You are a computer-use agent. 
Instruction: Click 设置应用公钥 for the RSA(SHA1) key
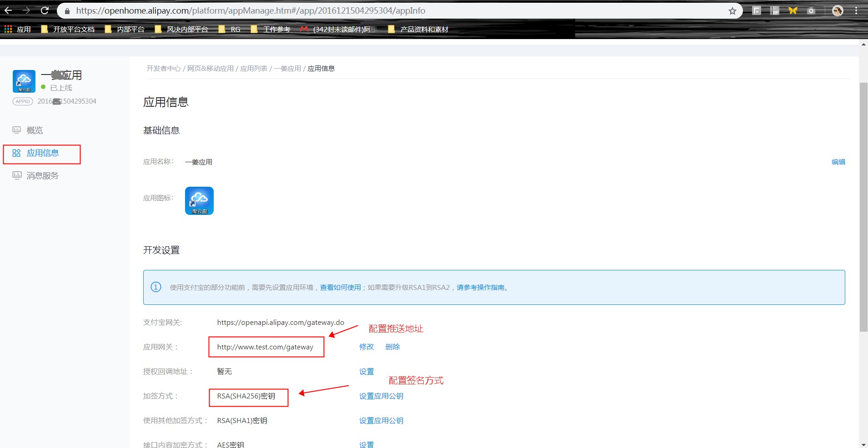(381, 421)
